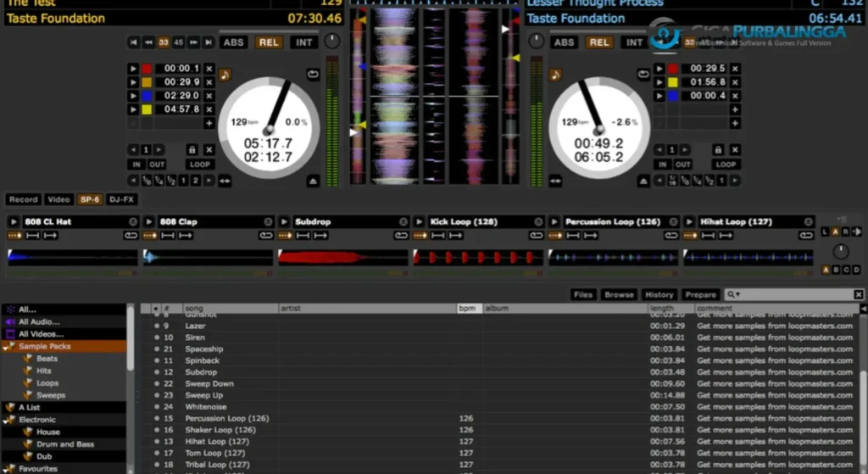Open options menu of Percussion Loop (126) slot

(673, 221)
